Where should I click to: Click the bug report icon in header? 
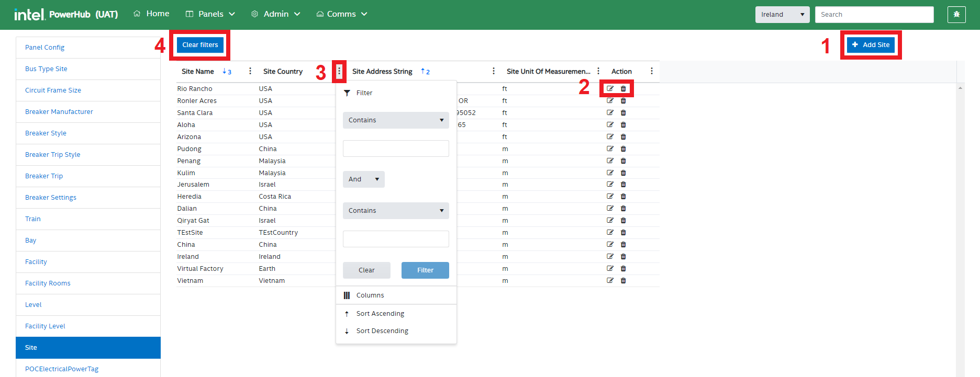956,15
